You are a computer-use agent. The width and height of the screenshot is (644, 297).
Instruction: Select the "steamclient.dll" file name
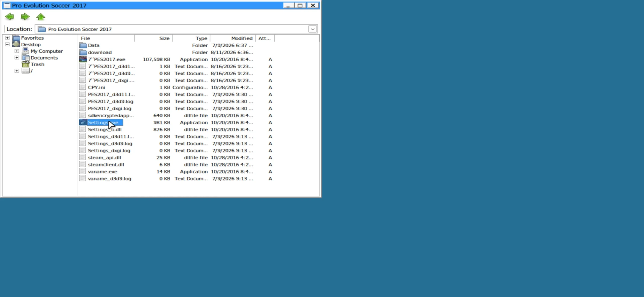click(x=106, y=165)
